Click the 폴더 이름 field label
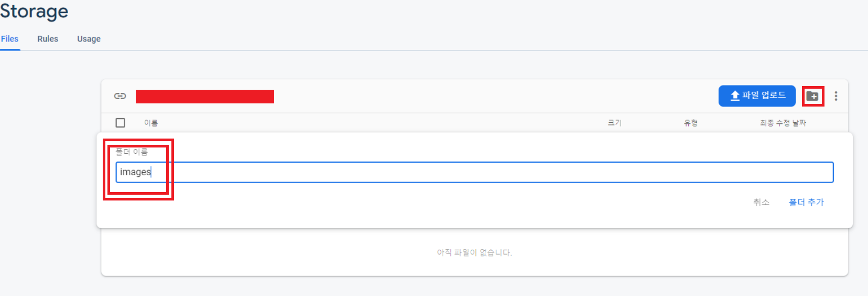868x296 pixels. tap(132, 152)
